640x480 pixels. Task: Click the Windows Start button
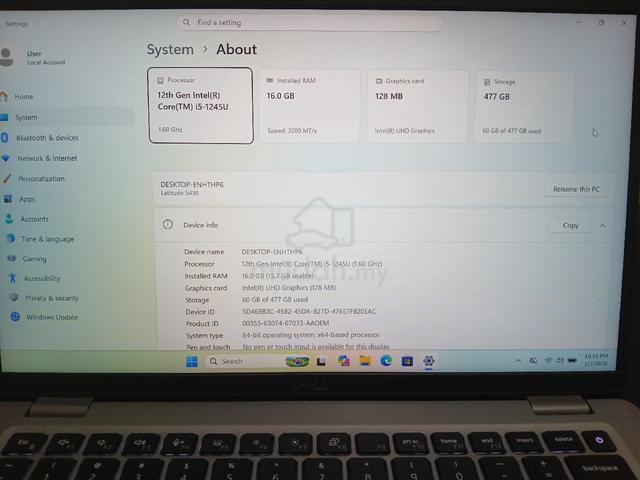click(191, 361)
